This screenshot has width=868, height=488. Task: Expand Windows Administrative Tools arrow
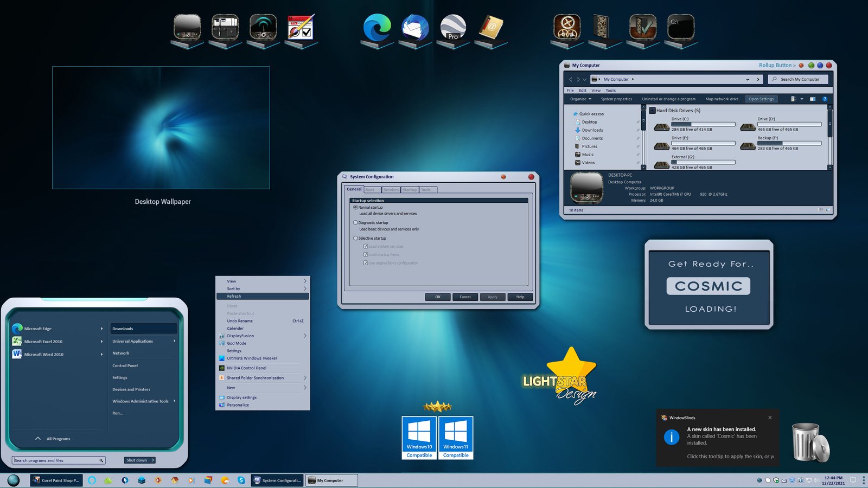[174, 401]
